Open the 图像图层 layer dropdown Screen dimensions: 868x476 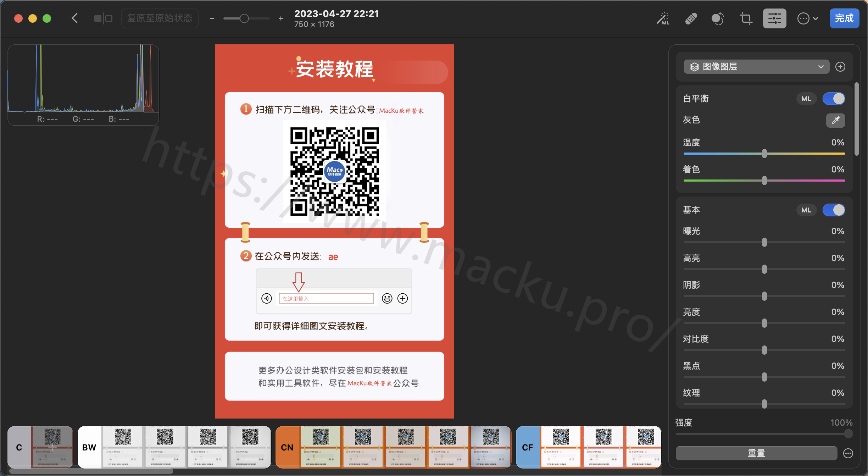tap(756, 67)
